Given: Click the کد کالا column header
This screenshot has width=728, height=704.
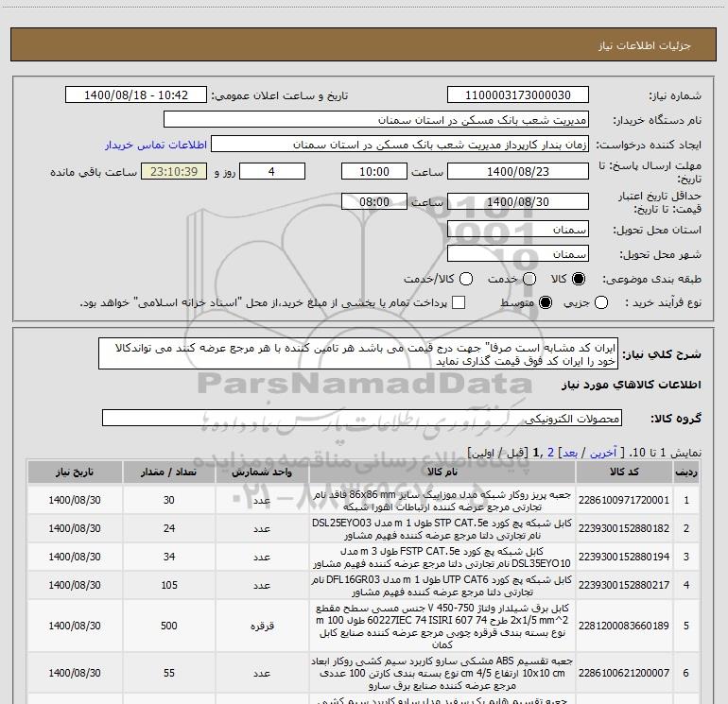Looking at the screenshot, I should tap(624, 472).
